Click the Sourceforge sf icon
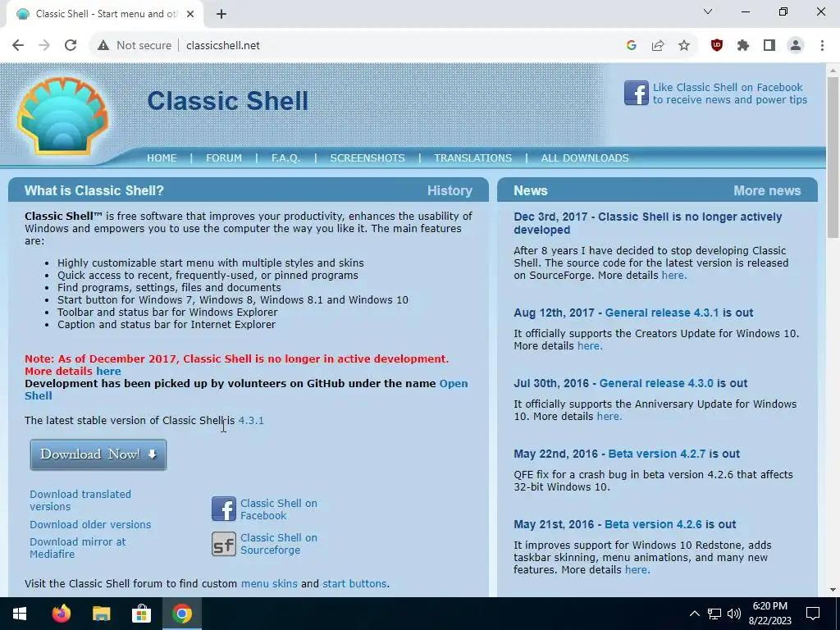840x630 pixels. click(x=223, y=544)
